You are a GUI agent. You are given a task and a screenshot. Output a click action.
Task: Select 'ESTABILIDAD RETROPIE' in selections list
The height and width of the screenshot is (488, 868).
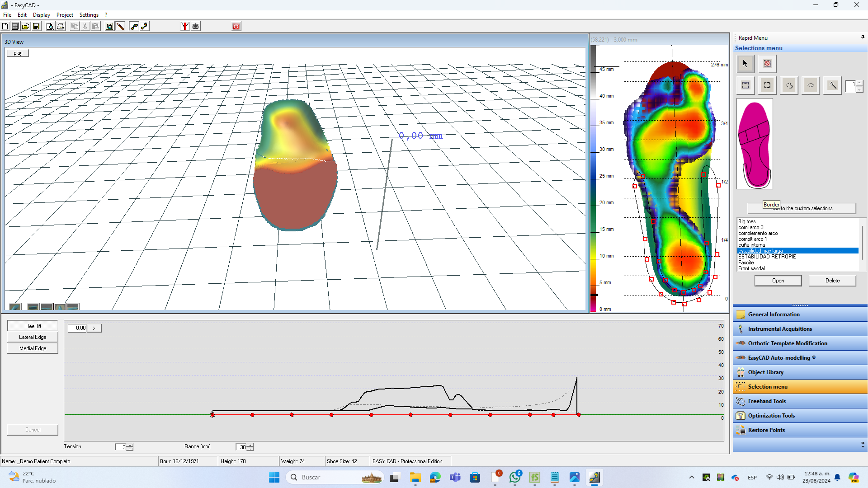point(767,257)
